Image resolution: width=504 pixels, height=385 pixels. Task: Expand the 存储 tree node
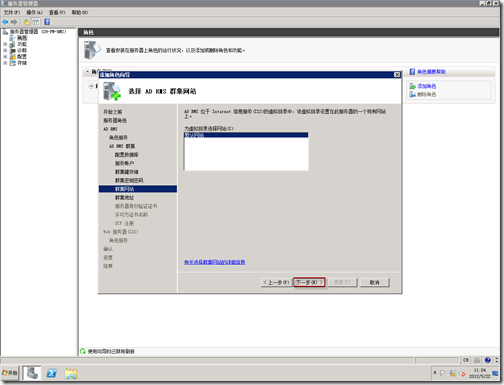5,63
